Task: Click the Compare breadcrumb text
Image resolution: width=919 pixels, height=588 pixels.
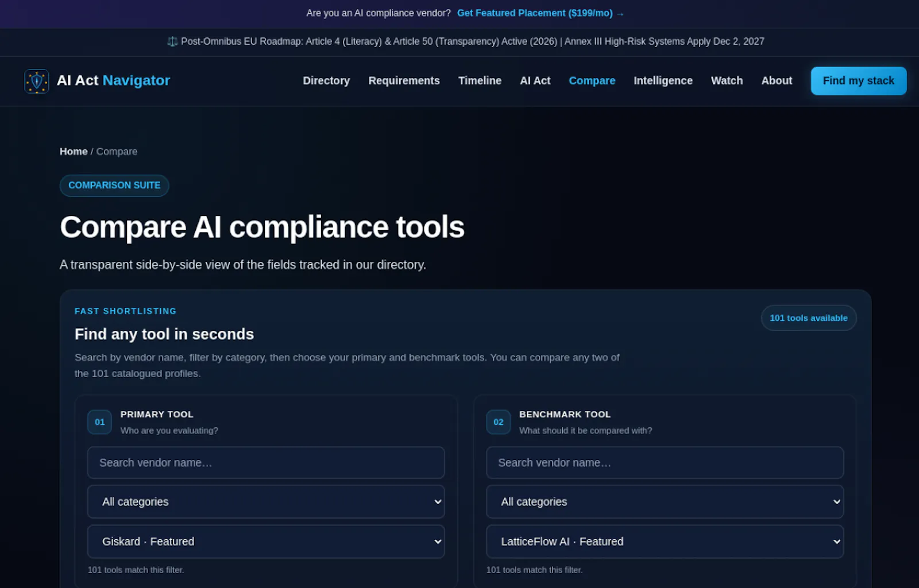Action: tap(117, 152)
